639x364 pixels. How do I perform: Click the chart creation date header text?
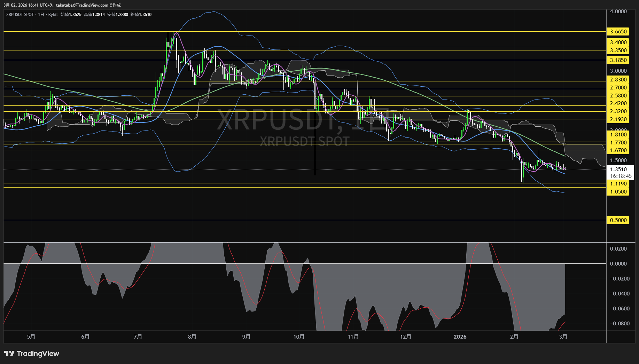click(62, 5)
